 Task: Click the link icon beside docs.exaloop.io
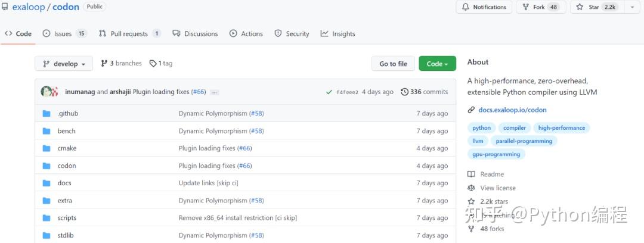[471, 110]
